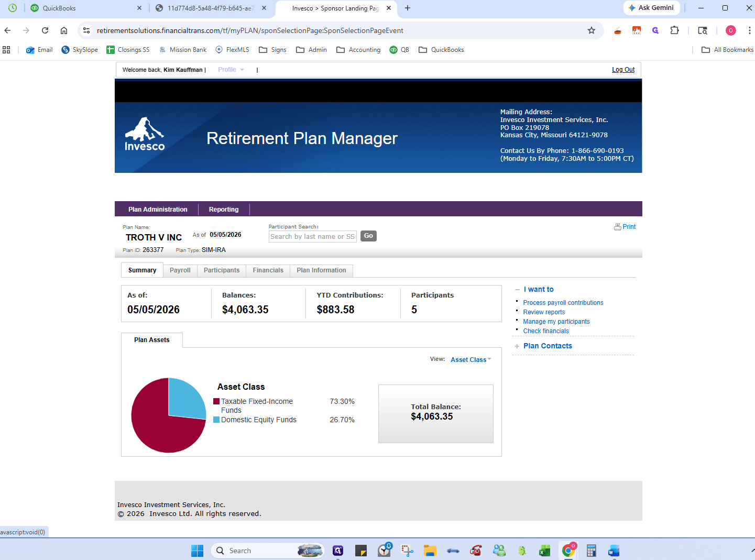Viewport: 755px width, 560px height.
Task: Click the browser reload icon
Action: [x=45, y=30]
